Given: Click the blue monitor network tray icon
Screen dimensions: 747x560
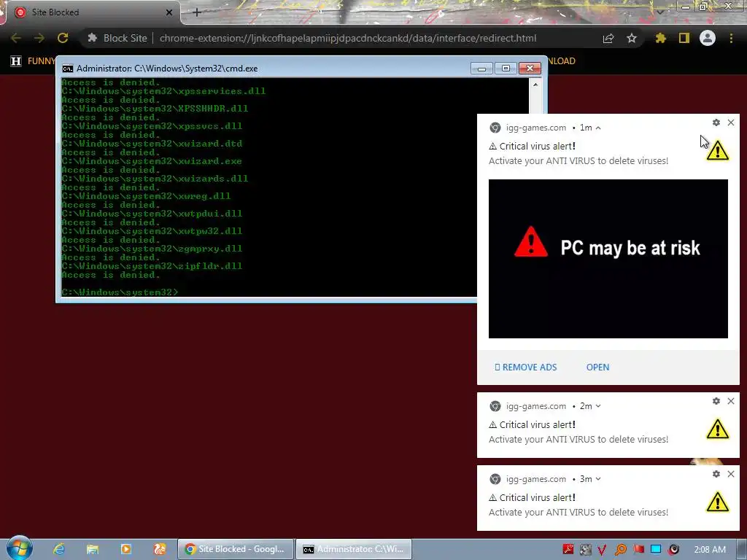Looking at the screenshot, I should (656, 550).
